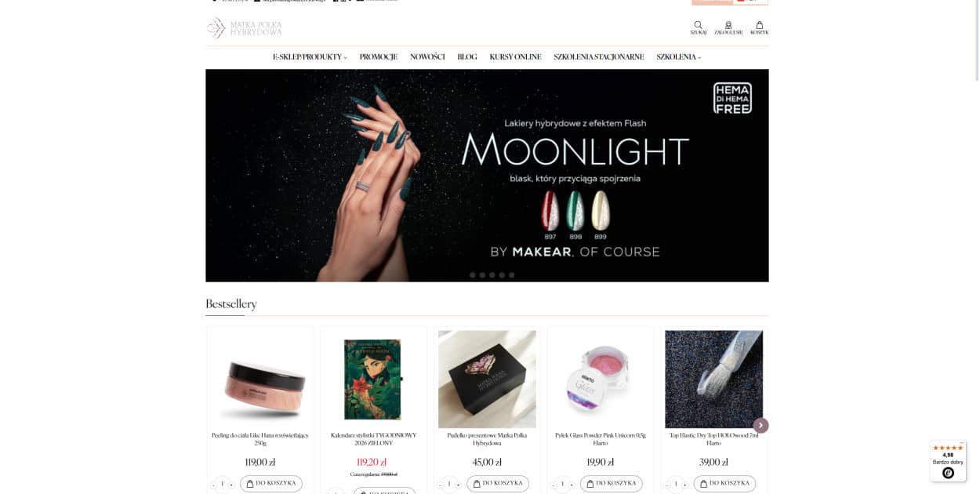Expand the Szkolenia dropdown menu
This screenshot has width=980, height=494.
679,56
